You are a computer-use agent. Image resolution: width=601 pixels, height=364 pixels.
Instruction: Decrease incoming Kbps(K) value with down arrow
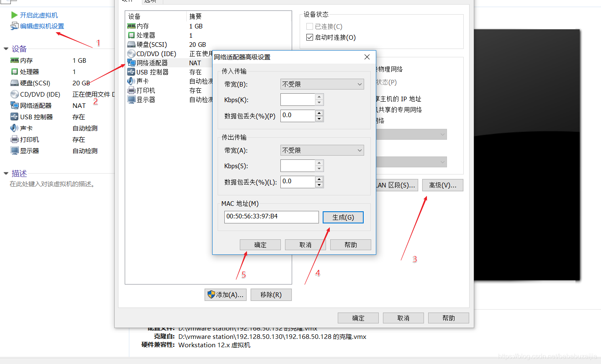point(319,103)
